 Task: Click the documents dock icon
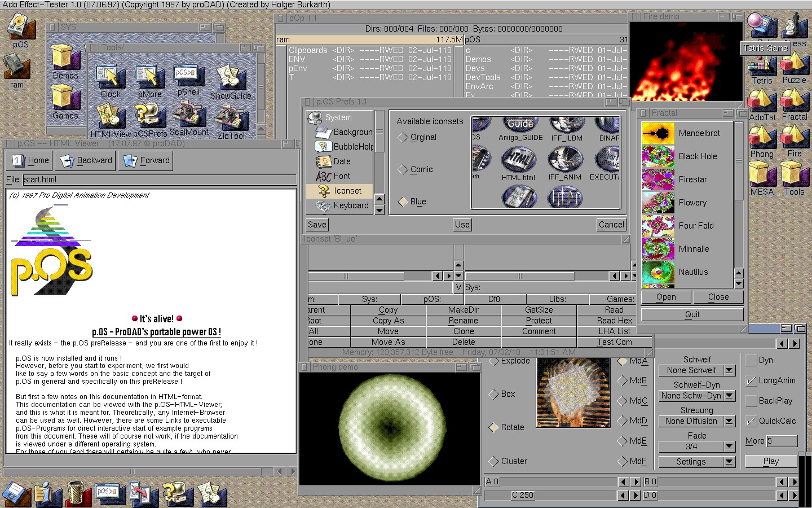(x=212, y=493)
